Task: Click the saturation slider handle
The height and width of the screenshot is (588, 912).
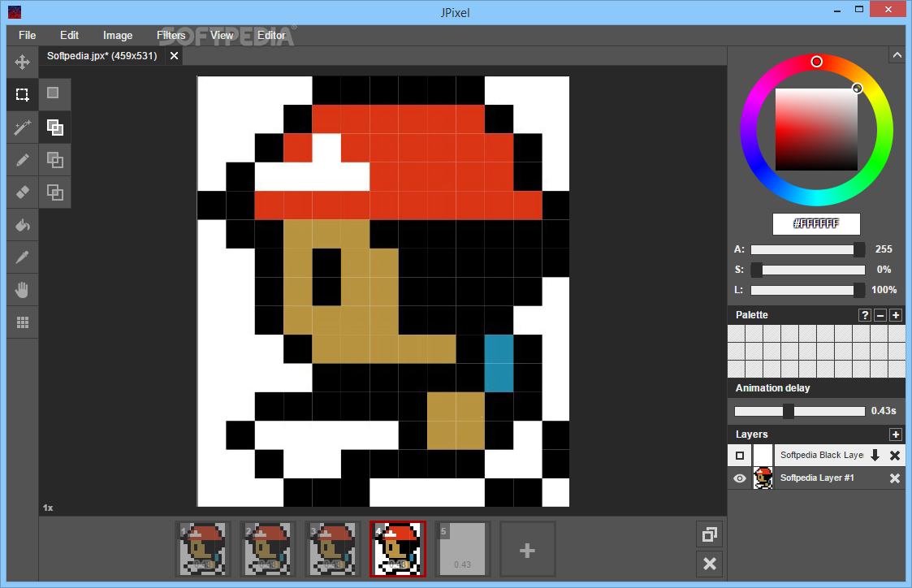Action: click(x=756, y=270)
